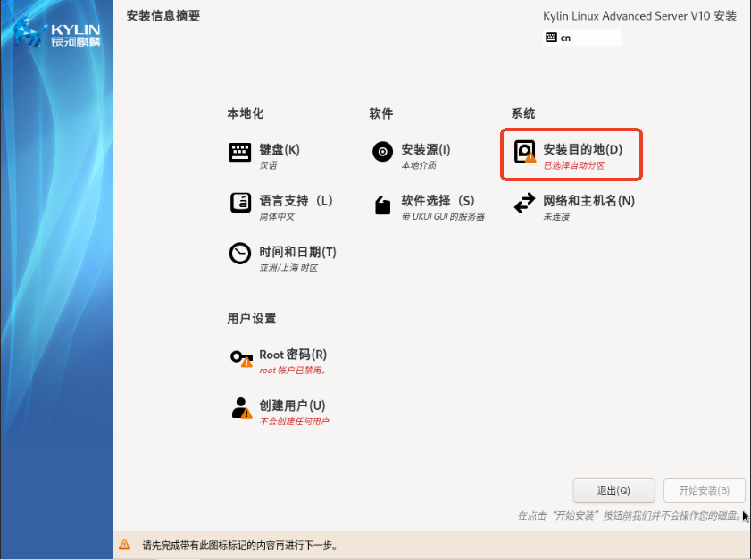Open 网络和主机名(N) network settings label
751x560 pixels.
pos(588,201)
